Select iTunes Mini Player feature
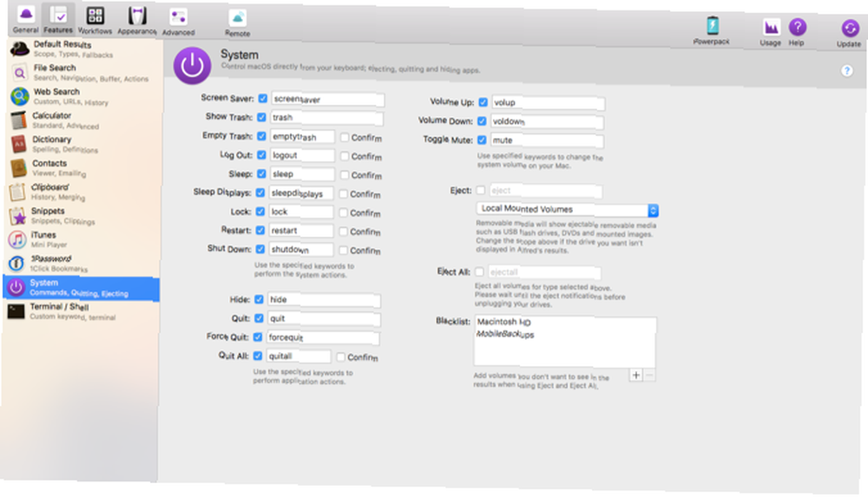The height and width of the screenshot is (497, 868). coord(83,239)
